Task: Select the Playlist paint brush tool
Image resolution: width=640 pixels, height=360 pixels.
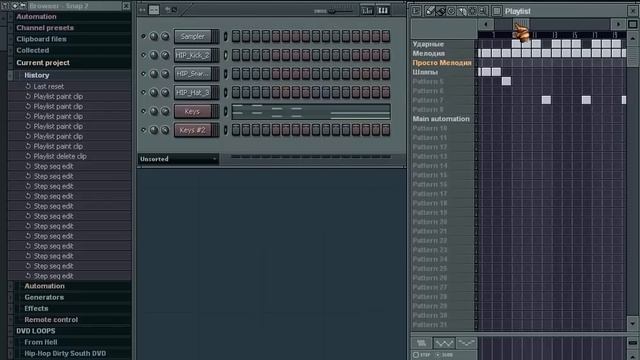Action: (440, 11)
